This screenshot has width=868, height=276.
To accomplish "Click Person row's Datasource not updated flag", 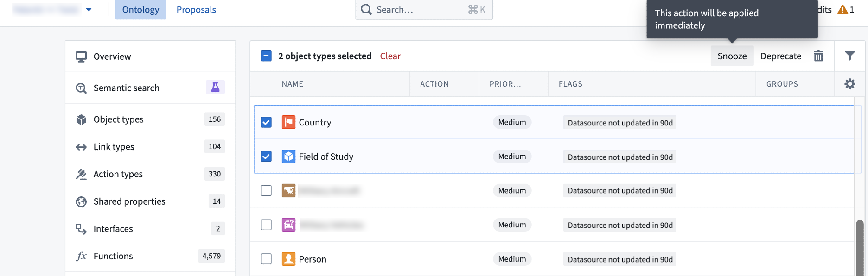I will pyautogui.click(x=619, y=259).
